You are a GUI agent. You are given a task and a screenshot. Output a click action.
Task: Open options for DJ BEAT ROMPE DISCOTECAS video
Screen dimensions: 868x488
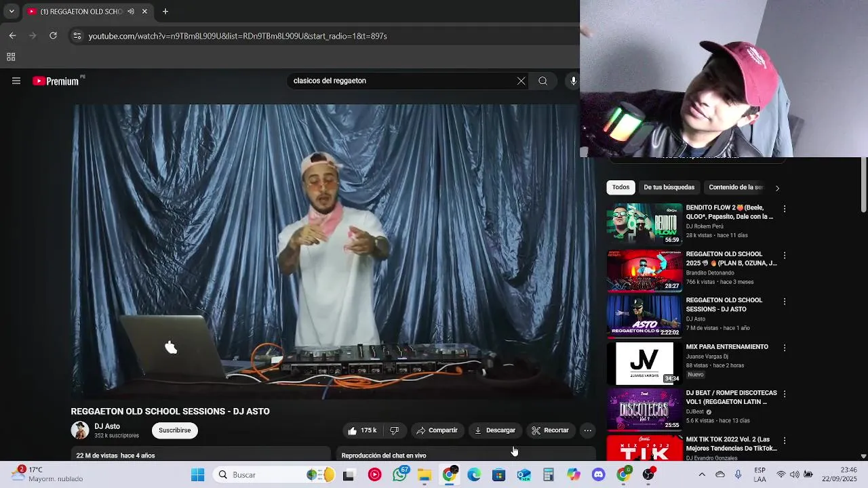[785, 394]
